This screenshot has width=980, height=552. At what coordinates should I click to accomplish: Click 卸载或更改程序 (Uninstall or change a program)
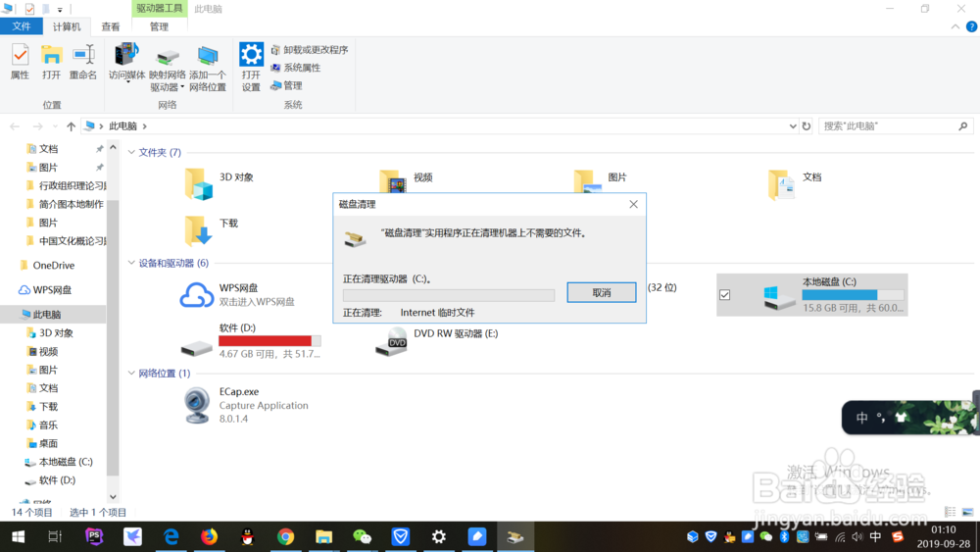coord(310,49)
